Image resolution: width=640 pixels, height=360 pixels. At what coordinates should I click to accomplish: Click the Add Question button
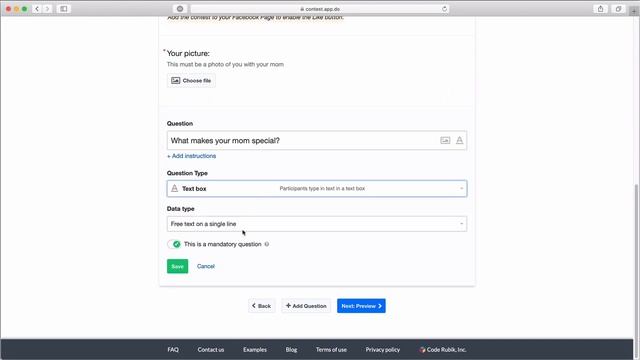[x=306, y=306]
